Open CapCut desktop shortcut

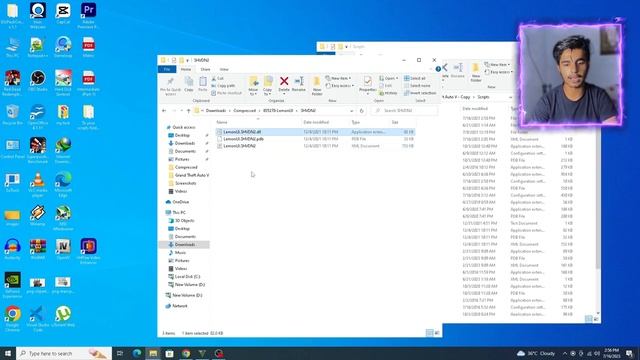tap(63, 14)
